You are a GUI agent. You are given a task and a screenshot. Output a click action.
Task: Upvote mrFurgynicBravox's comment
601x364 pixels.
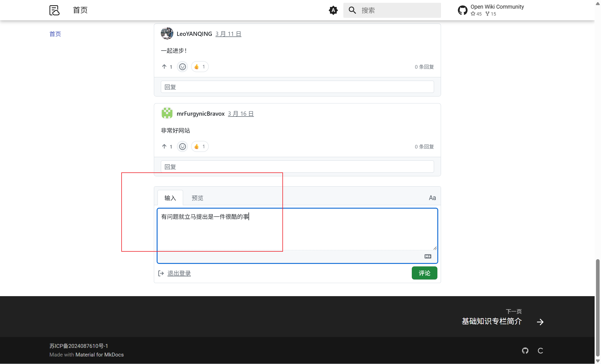coord(164,147)
